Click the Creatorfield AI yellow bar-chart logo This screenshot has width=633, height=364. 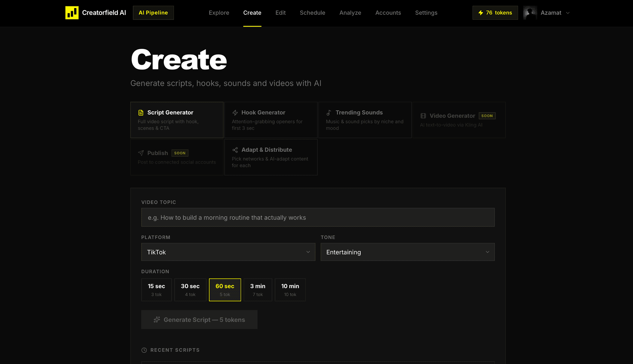coord(72,13)
